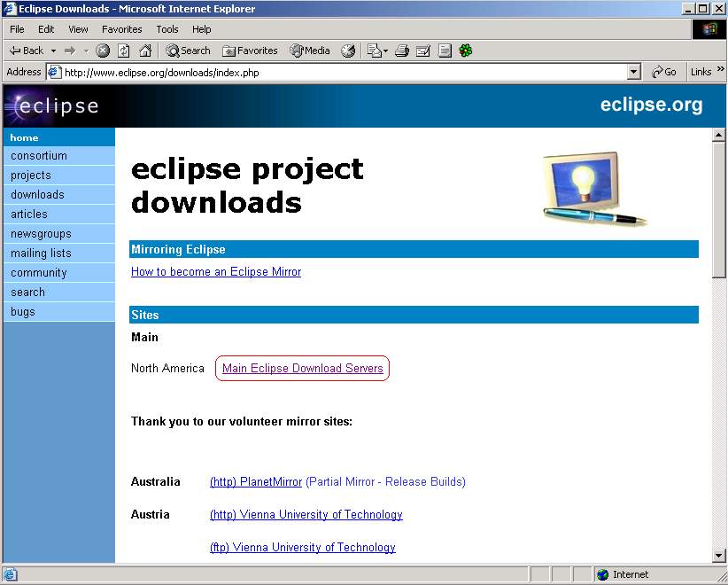
Task: Open the Mail toolbar icon
Action: tap(374, 51)
